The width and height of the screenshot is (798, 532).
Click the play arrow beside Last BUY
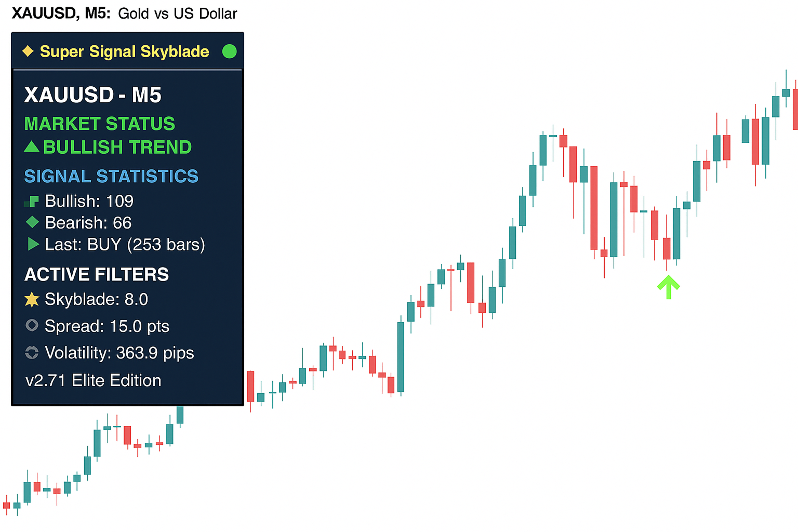(x=33, y=244)
